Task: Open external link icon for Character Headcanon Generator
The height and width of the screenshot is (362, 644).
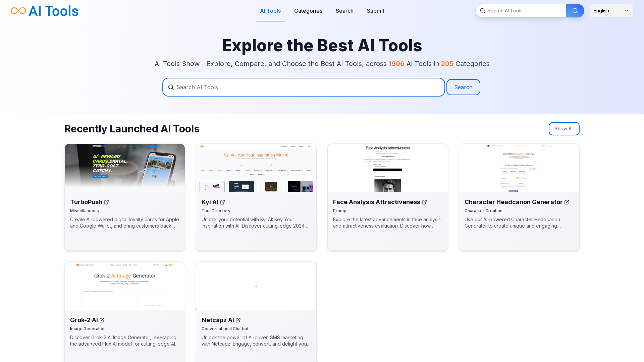Action: [567, 202]
